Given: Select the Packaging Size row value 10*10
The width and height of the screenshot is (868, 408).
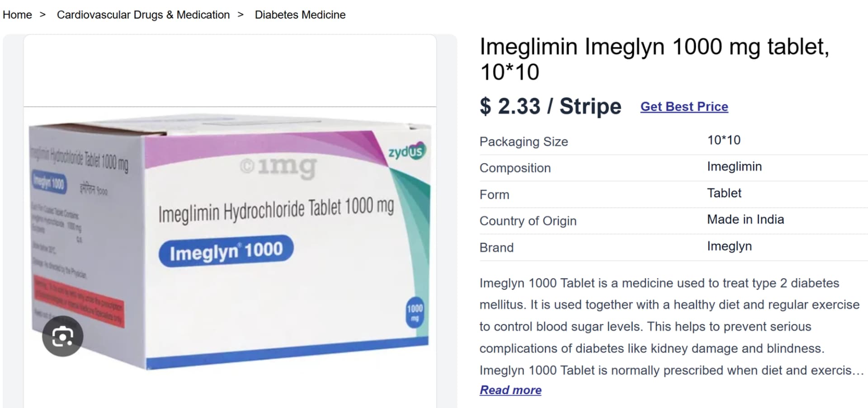Looking at the screenshot, I should click(x=724, y=140).
